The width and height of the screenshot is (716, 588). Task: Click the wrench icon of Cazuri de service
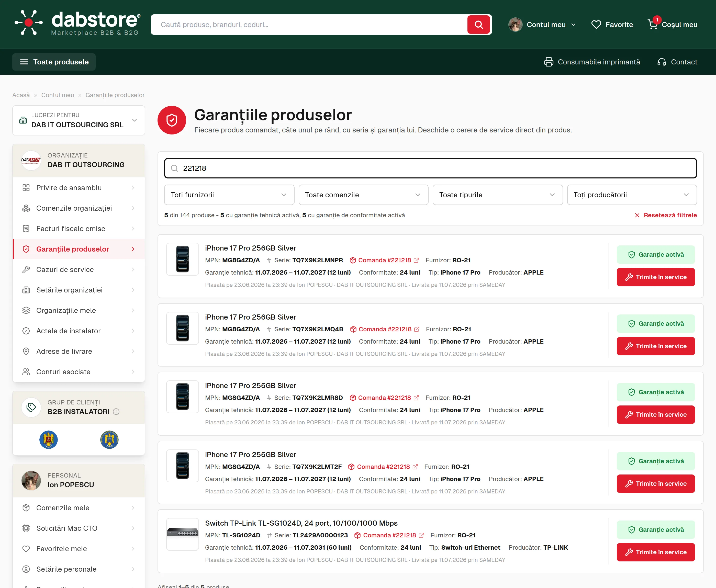[x=26, y=270]
